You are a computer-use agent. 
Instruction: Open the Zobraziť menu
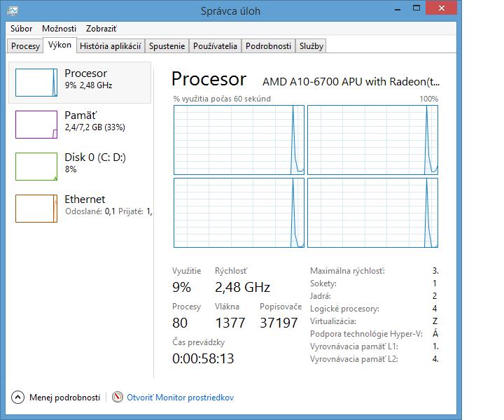[101, 29]
